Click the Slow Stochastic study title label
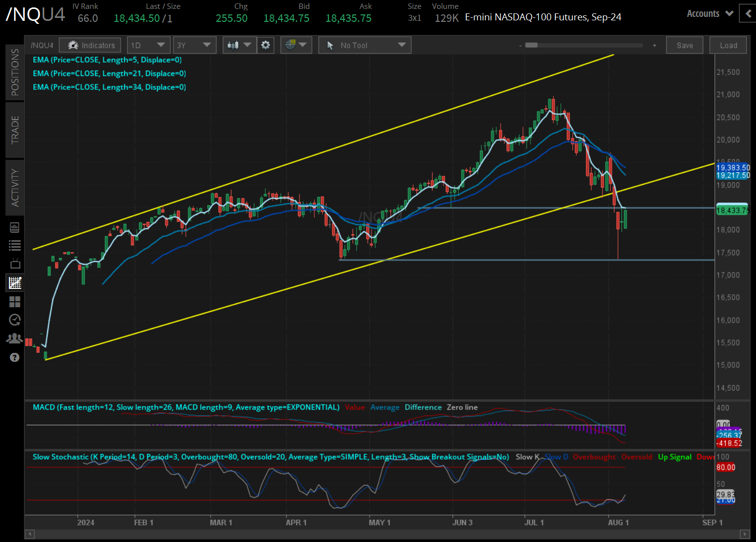 (x=271, y=457)
